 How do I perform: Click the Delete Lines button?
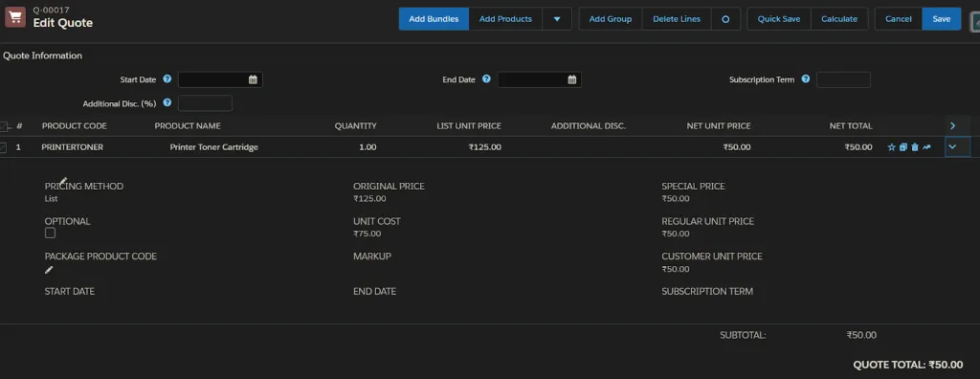[x=677, y=19]
